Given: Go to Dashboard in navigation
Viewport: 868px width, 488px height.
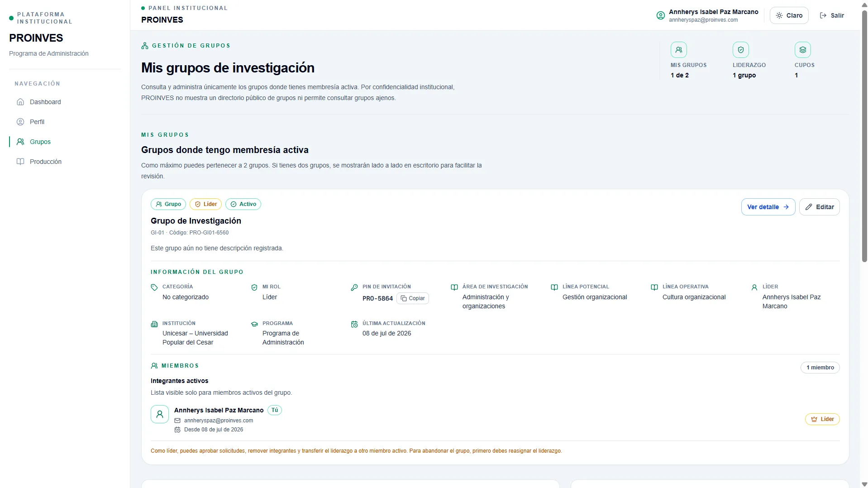Looking at the screenshot, I should click(65, 102).
